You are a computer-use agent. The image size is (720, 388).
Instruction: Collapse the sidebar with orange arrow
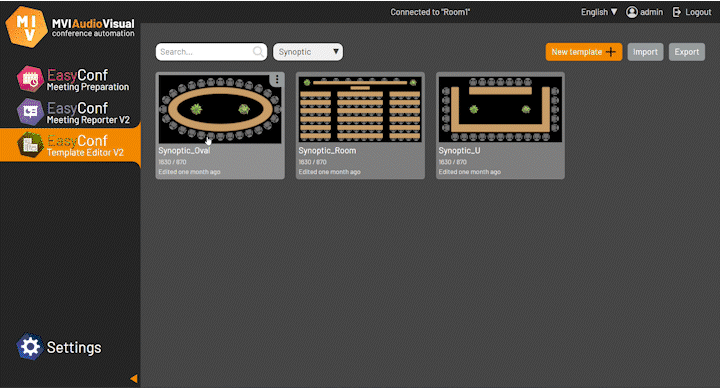[x=134, y=378]
